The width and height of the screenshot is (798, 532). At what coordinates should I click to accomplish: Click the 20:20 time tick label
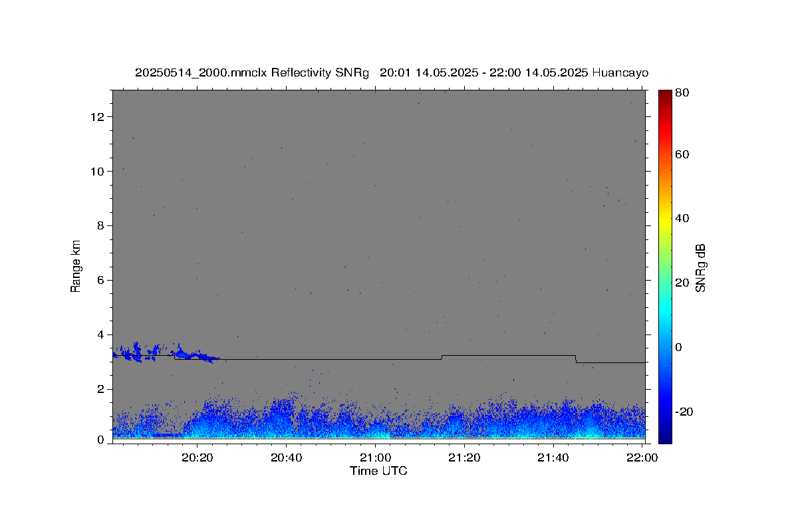click(x=198, y=458)
